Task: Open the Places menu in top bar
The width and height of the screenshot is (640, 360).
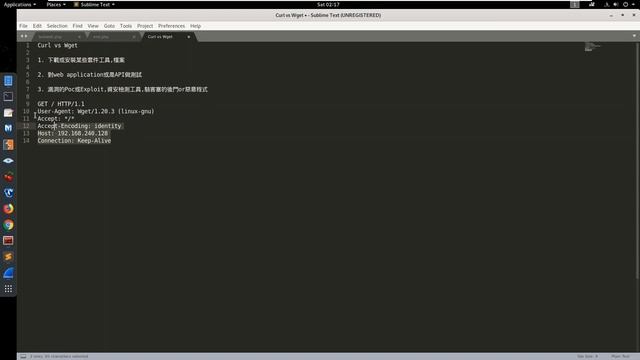Action: point(56,4)
